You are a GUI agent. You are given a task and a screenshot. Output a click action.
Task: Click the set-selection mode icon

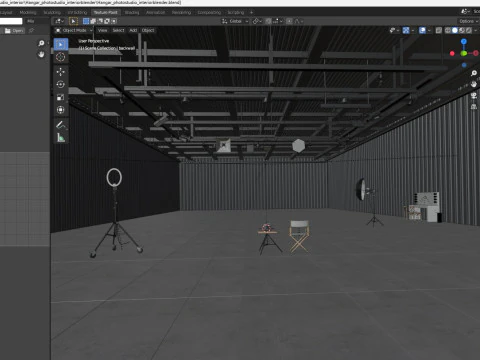tap(86, 21)
